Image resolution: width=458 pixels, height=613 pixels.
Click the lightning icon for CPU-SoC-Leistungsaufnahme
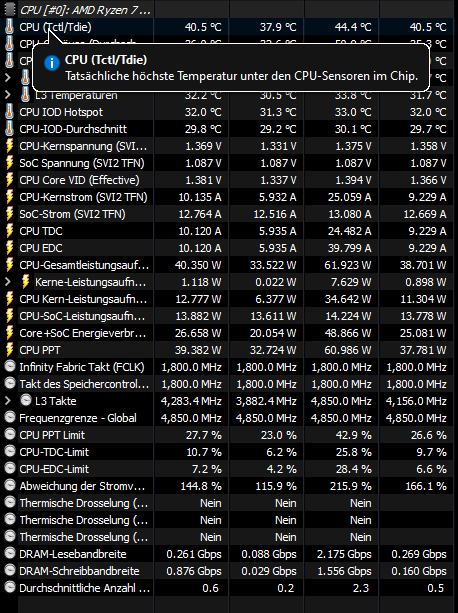click(9, 316)
